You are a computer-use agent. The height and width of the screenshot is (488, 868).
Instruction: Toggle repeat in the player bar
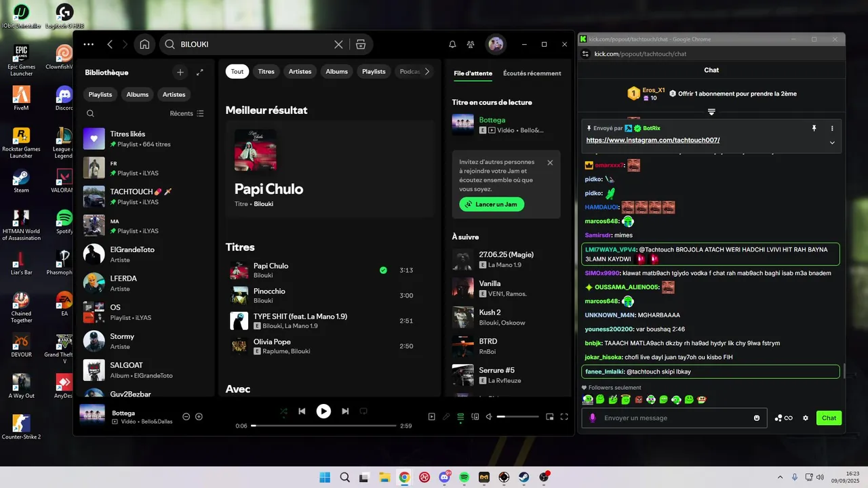pos(363,411)
